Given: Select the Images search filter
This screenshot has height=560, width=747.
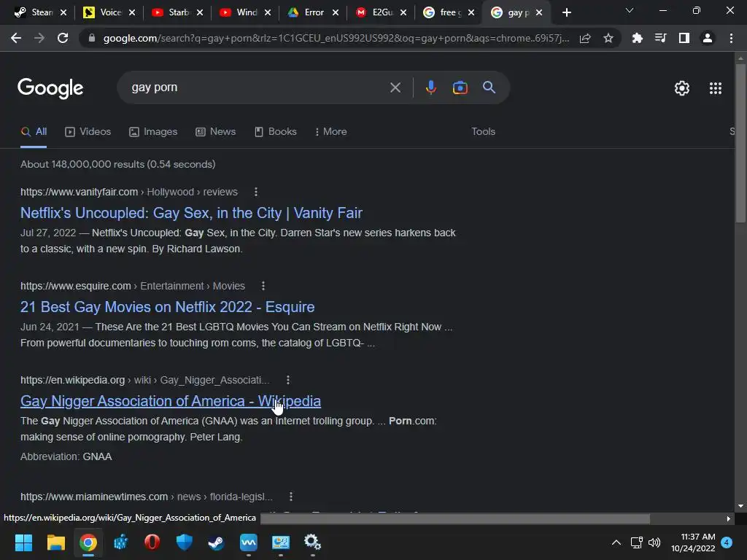Looking at the screenshot, I should (x=153, y=131).
